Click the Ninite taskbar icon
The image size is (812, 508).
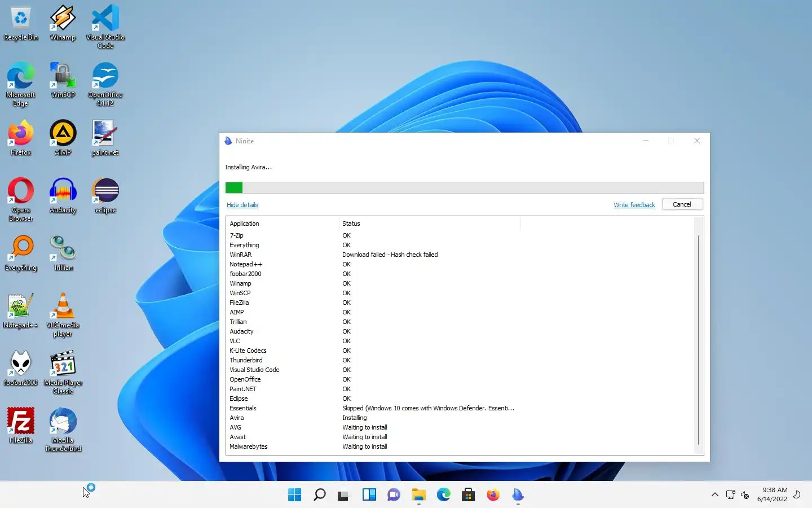tap(518, 495)
